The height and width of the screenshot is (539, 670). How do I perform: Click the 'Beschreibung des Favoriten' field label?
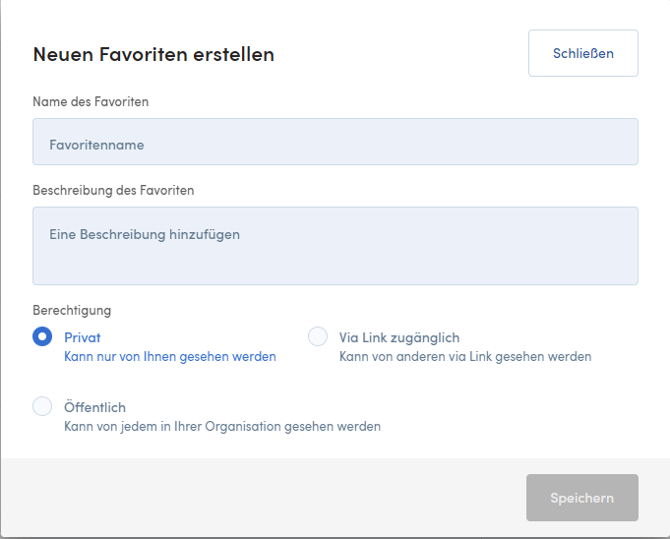coord(113,190)
